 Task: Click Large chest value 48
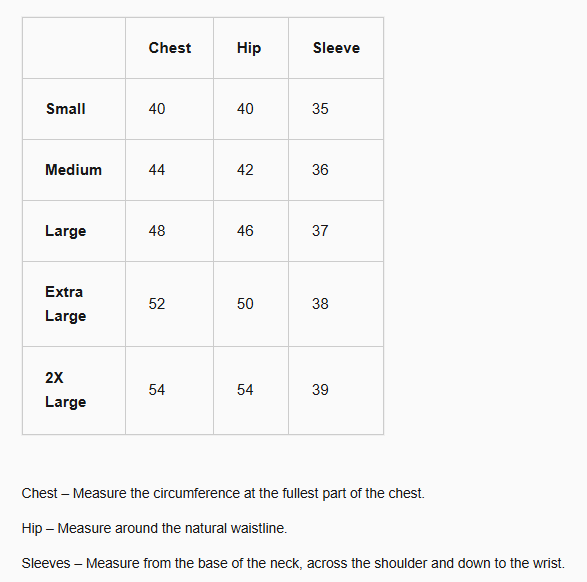156,231
